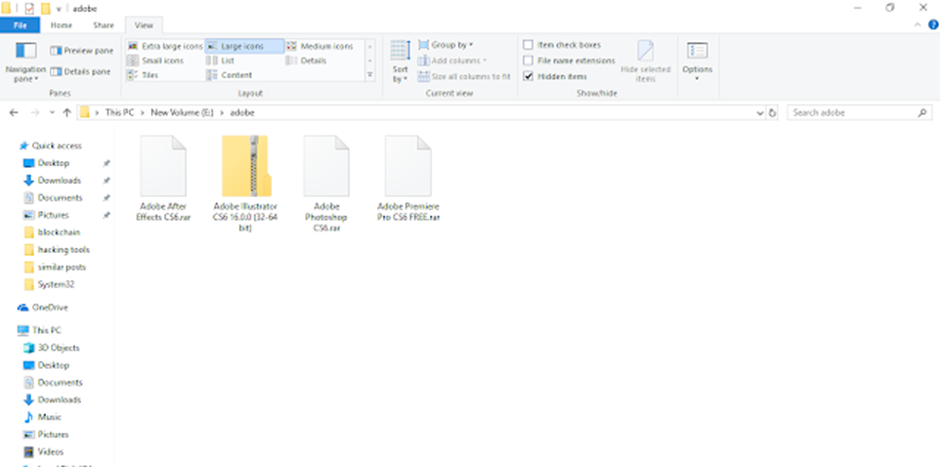
Task: Open the Group by dropdown
Action: click(445, 45)
